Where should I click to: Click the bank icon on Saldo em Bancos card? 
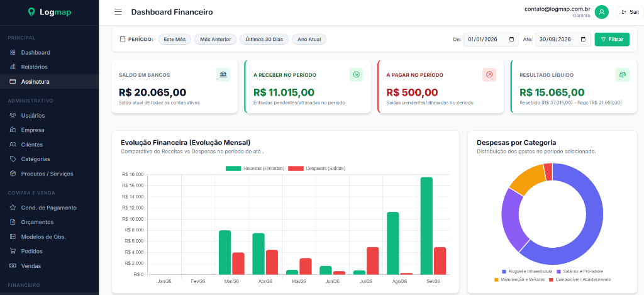tap(223, 74)
